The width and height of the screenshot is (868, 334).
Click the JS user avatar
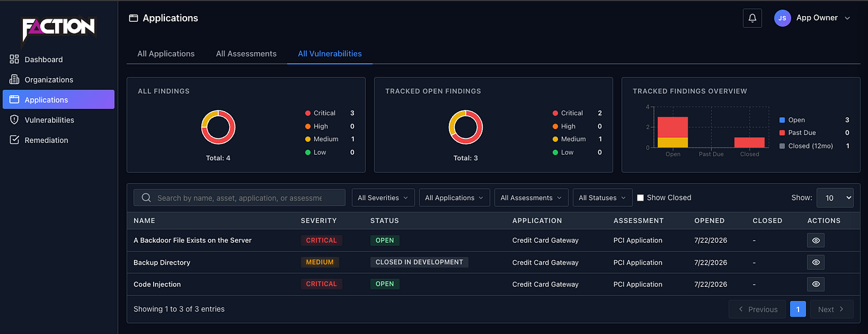(782, 18)
